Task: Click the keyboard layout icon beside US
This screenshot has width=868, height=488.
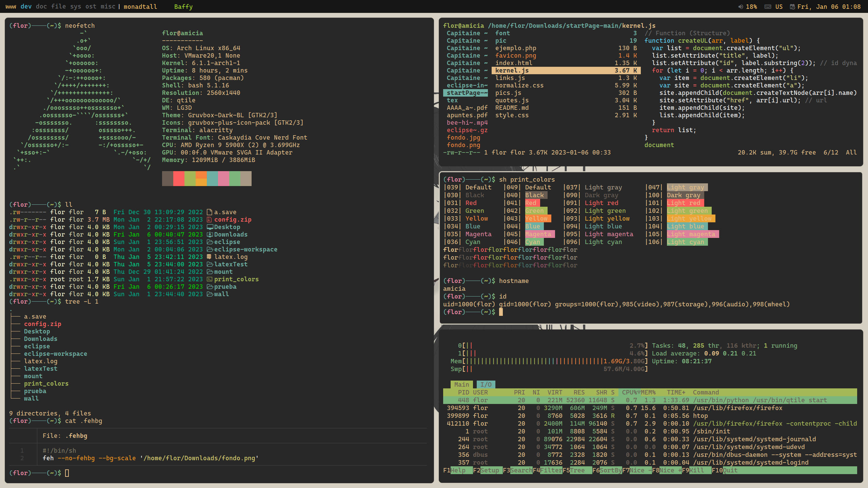Action: 768,7
